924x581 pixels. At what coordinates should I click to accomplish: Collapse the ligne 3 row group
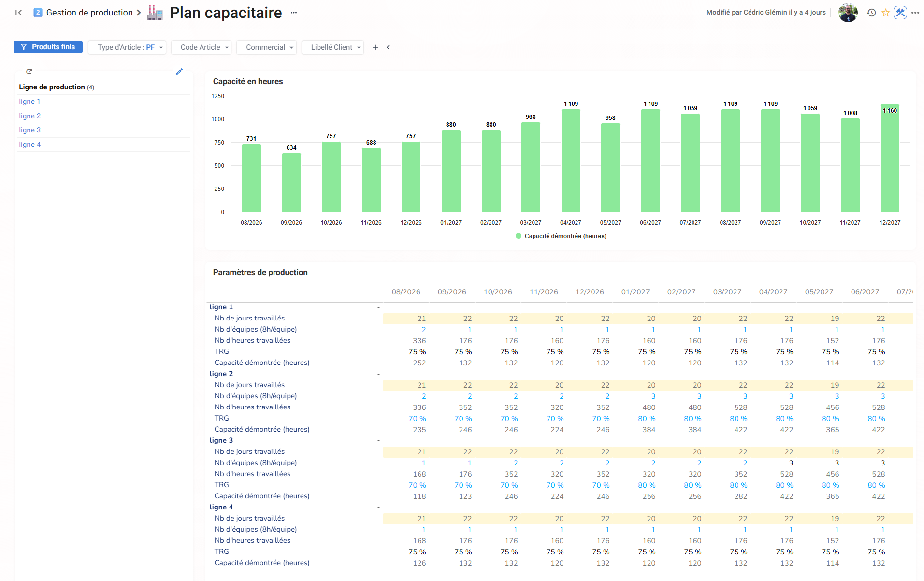click(x=378, y=441)
